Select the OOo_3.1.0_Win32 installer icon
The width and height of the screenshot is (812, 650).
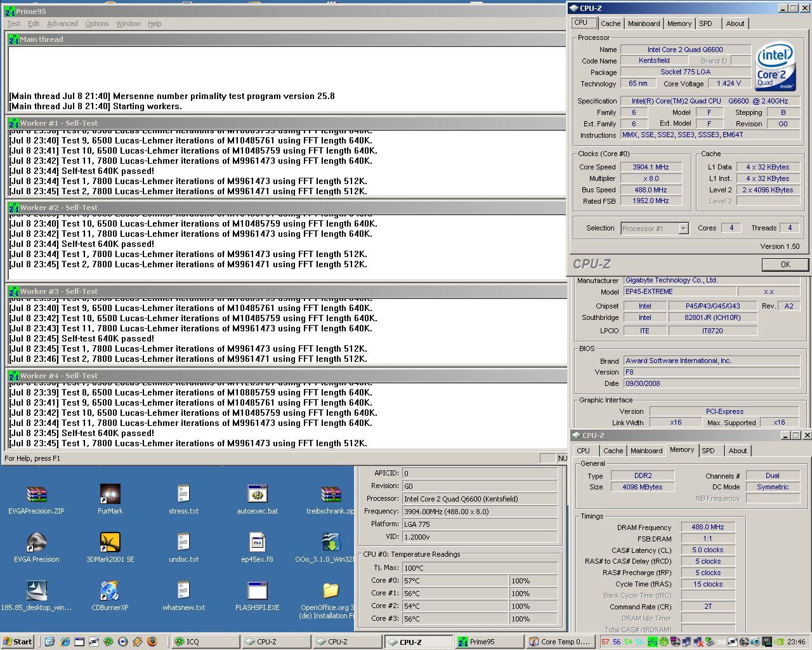[331, 542]
